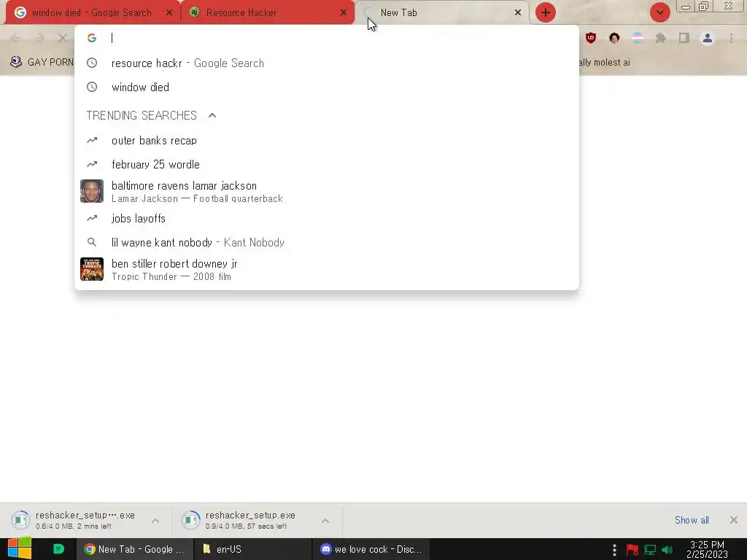Show all downloads
The width and height of the screenshot is (747, 560).
tap(692, 520)
